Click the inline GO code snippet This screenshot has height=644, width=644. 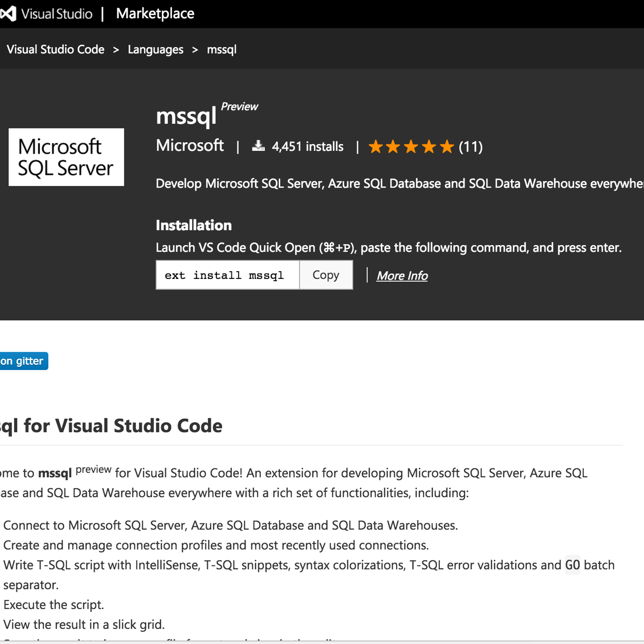coord(572,565)
